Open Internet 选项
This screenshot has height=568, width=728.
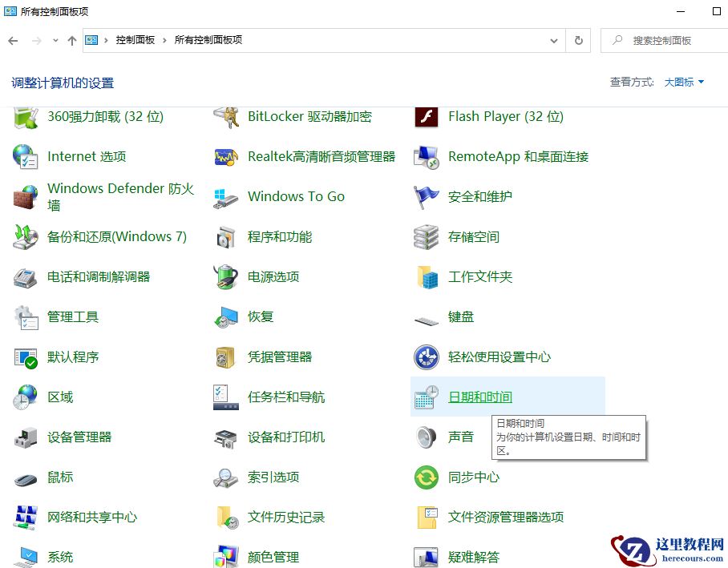pyautogui.click(x=86, y=156)
